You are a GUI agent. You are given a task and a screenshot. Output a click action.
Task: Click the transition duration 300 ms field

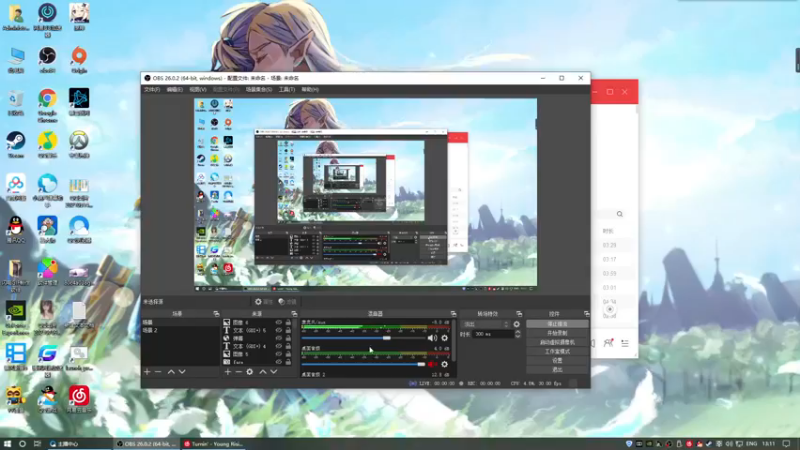pyautogui.click(x=493, y=334)
